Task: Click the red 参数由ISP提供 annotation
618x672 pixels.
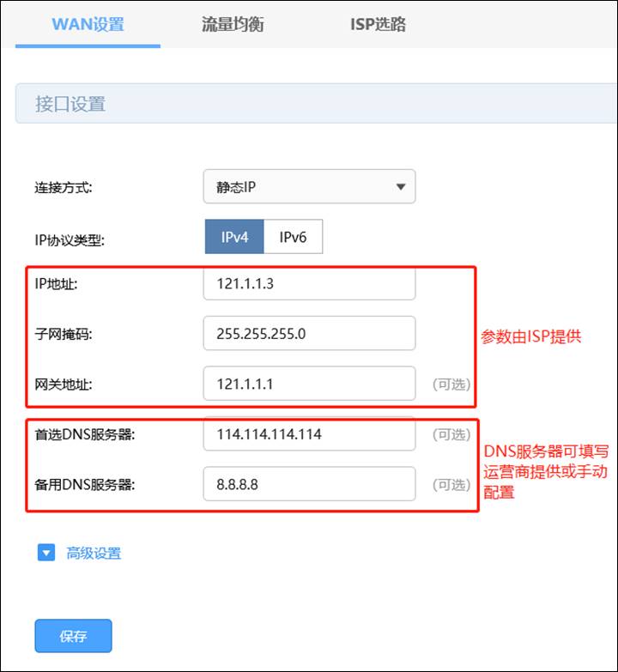Action: click(x=530, y=336)
